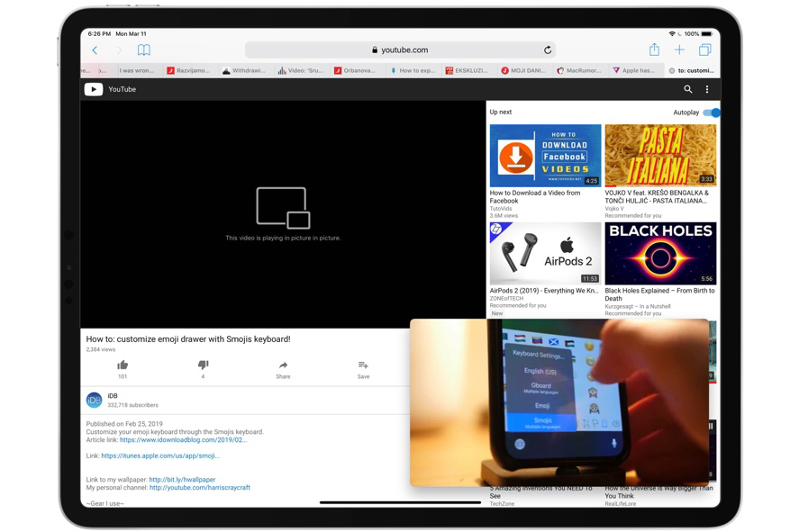This screenshot has height=532, width=799.
Task: Turn off the Autoplay switch
Action: [x=712, y=113]
